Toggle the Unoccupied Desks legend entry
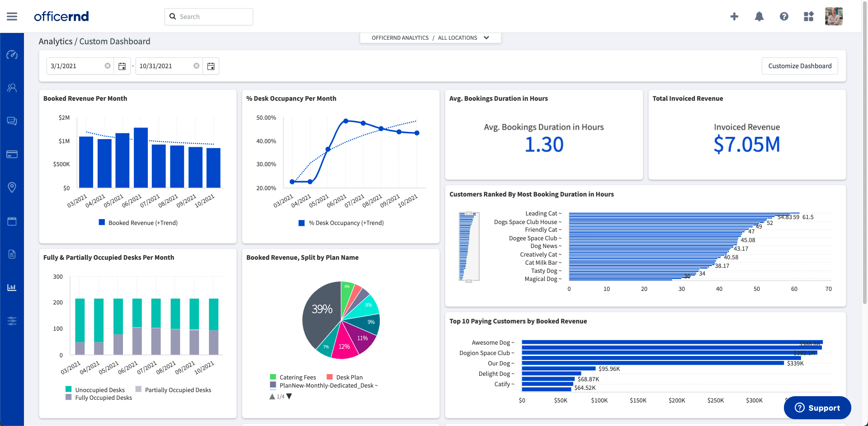This screenshot has height=426, width=868. coord(95,390)
